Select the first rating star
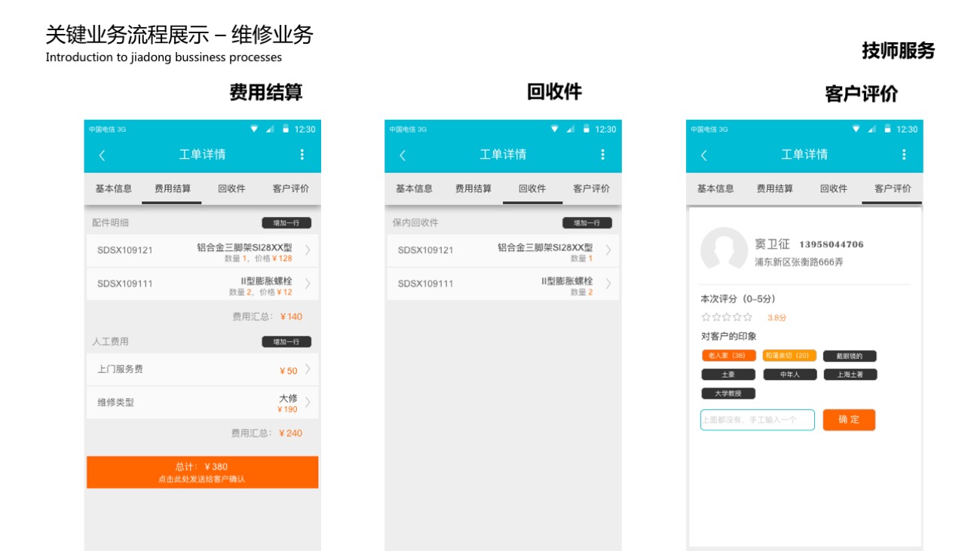The height and width of the screenshot is (551, 980). tap(706, 317)
